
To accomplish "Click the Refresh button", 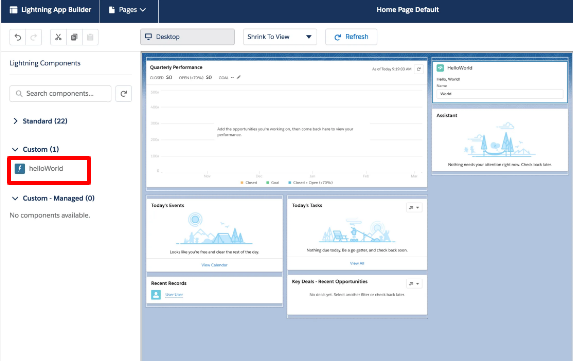I will point(351,37).
